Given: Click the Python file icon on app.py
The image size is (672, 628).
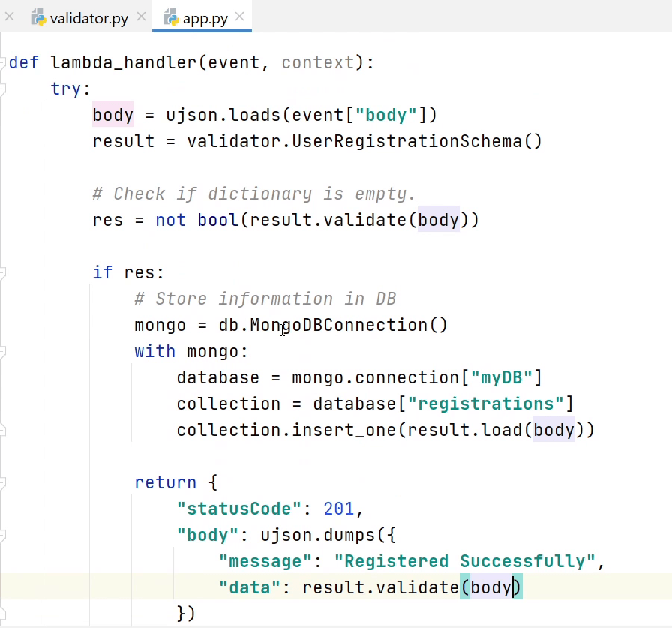Looking at the screenshot, I should coord(172,18).
